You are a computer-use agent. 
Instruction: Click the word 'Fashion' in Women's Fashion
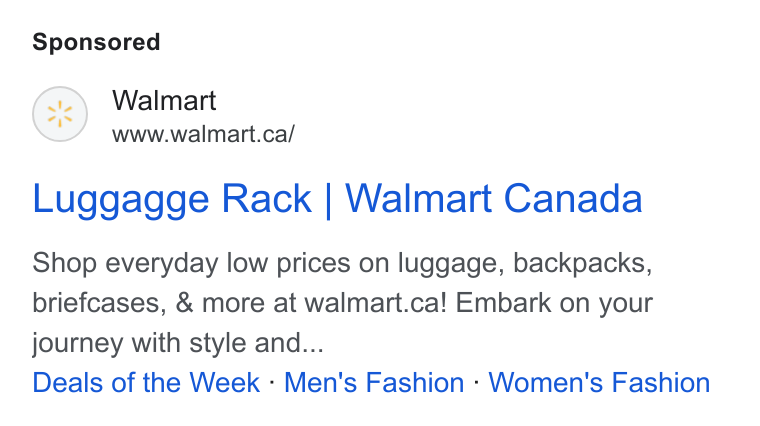[x=661, y=382]
